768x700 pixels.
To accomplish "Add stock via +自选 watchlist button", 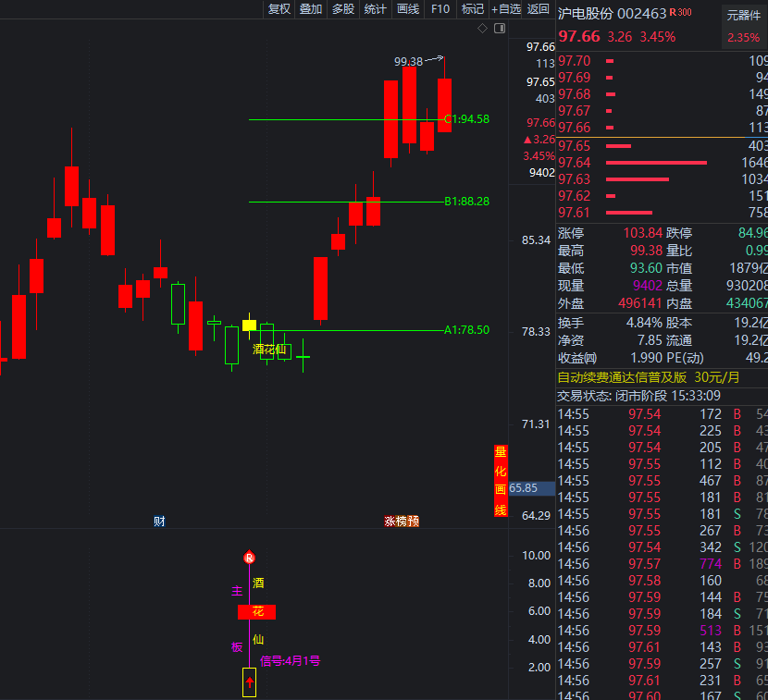I will tap(506, 9).
